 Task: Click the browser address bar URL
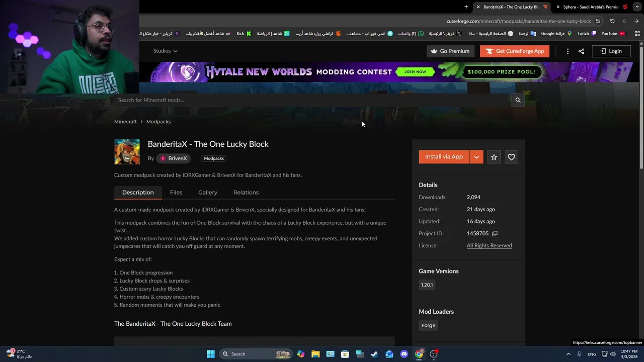coord(518,21)
